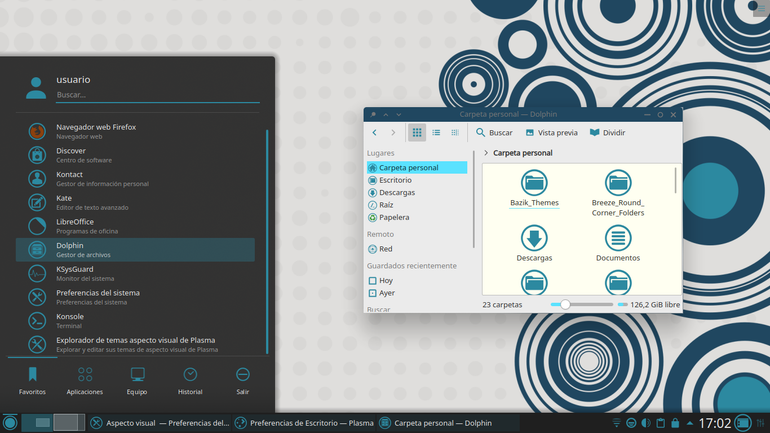Switch Dolphin to details list view
770x433 pixels.
pos(436,133)
